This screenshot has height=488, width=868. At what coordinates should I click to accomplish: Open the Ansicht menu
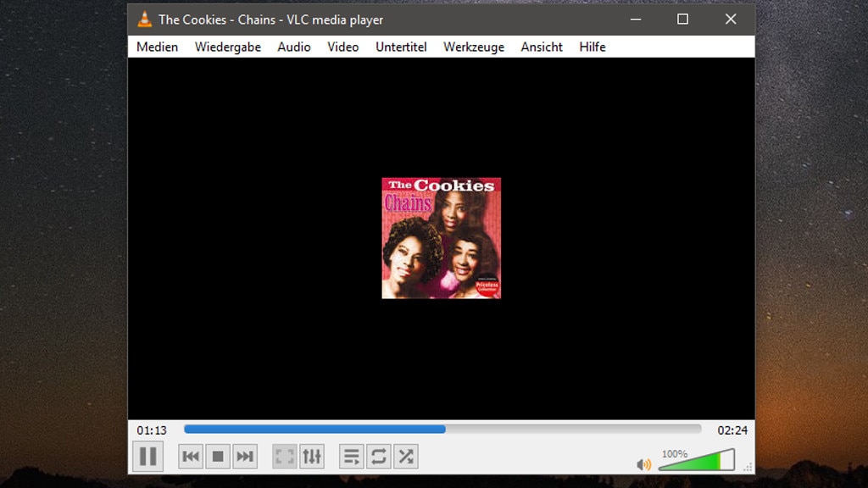coord(541,47)
